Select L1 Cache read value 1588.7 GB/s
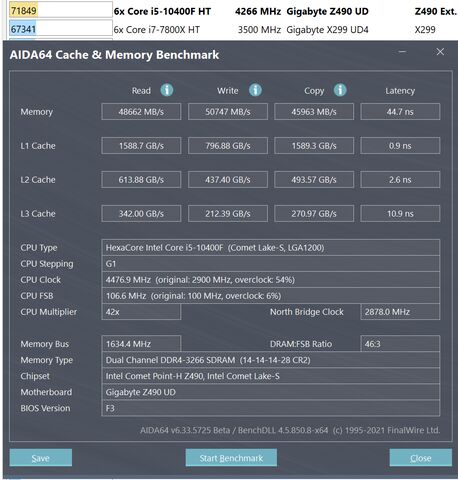The width and height of the screenshot is (458, 480). pos(141,146)
